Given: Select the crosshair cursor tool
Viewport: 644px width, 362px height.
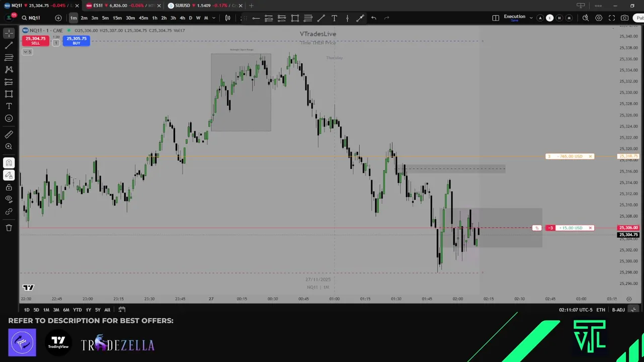Looking at the screenshot, I should pyautogui.click(x=9, y=33).
